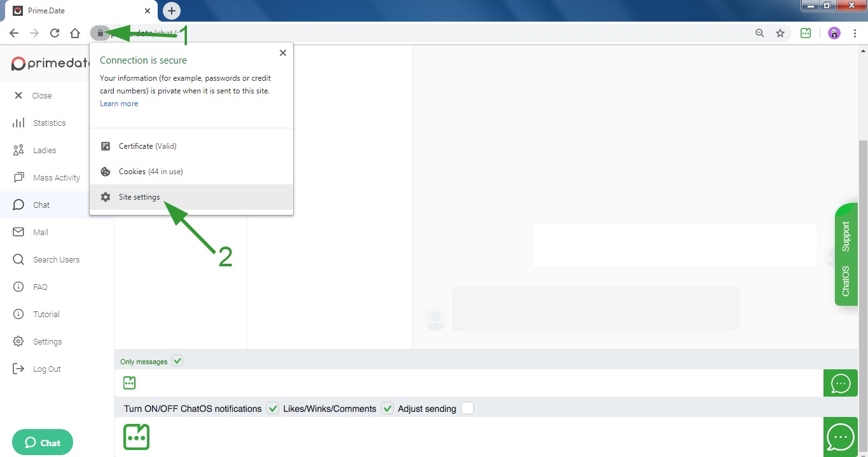
Task: Open the Tutorial page
Action: pyautogui.click(x=37, y=314)
